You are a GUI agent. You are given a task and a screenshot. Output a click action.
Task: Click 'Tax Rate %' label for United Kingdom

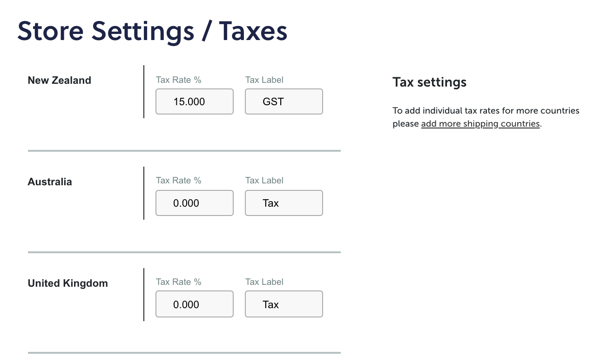click(x=179, y=282)
